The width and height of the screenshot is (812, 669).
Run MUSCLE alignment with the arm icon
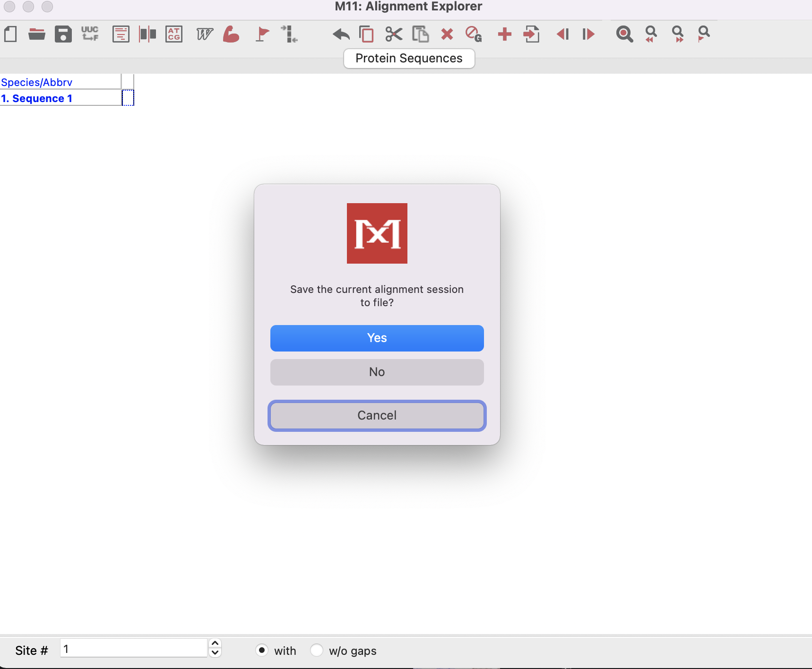pyautogui.click(x=231, y=34)
